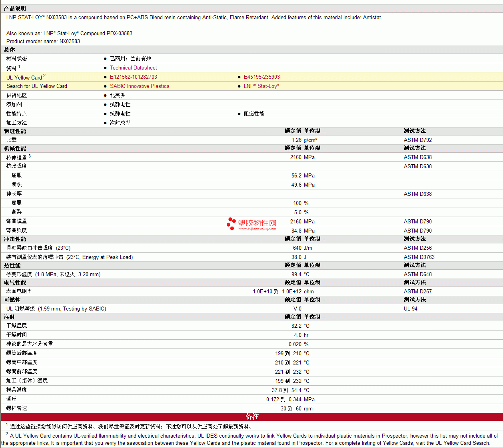The width and height of the screenshot is (503, 448).
Task: Click the 模具温度 row label
Action: coord(17,390)
